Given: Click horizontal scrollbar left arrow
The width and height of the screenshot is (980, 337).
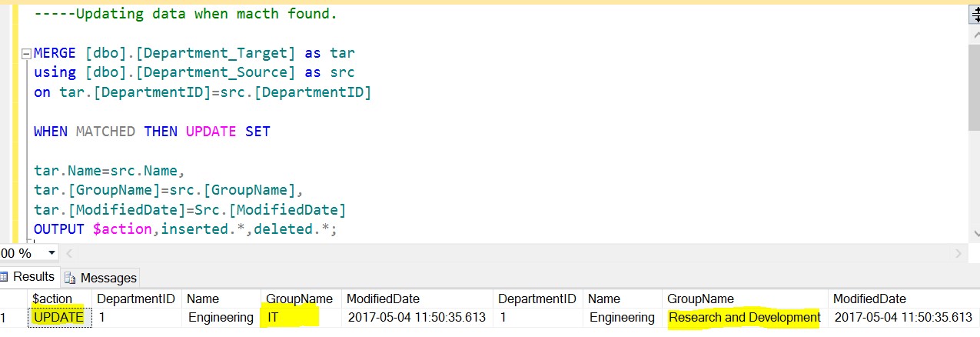Looking at the screenshot, I should 70,253.
